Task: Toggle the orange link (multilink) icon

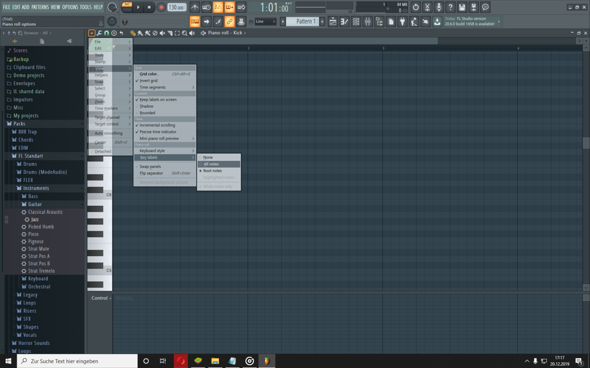Action: point(230,21)
